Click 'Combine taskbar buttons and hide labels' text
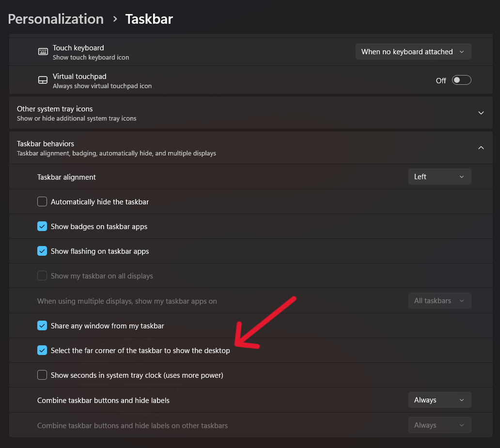 [x=103, y=401]
